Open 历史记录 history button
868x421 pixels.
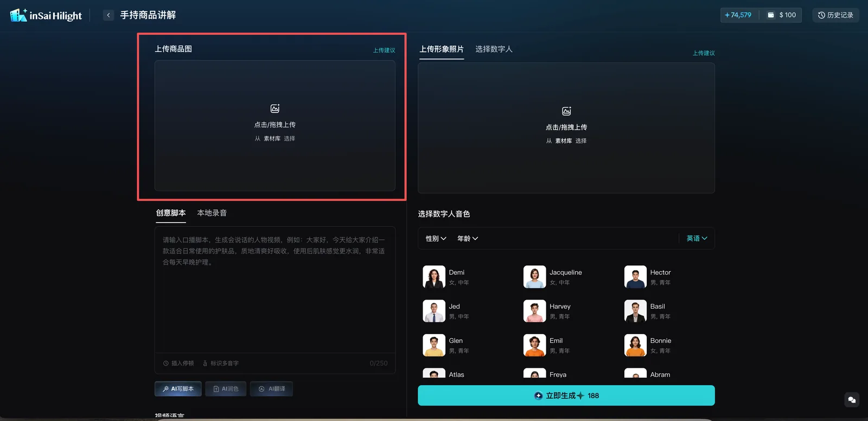click(x=835, y=15)
